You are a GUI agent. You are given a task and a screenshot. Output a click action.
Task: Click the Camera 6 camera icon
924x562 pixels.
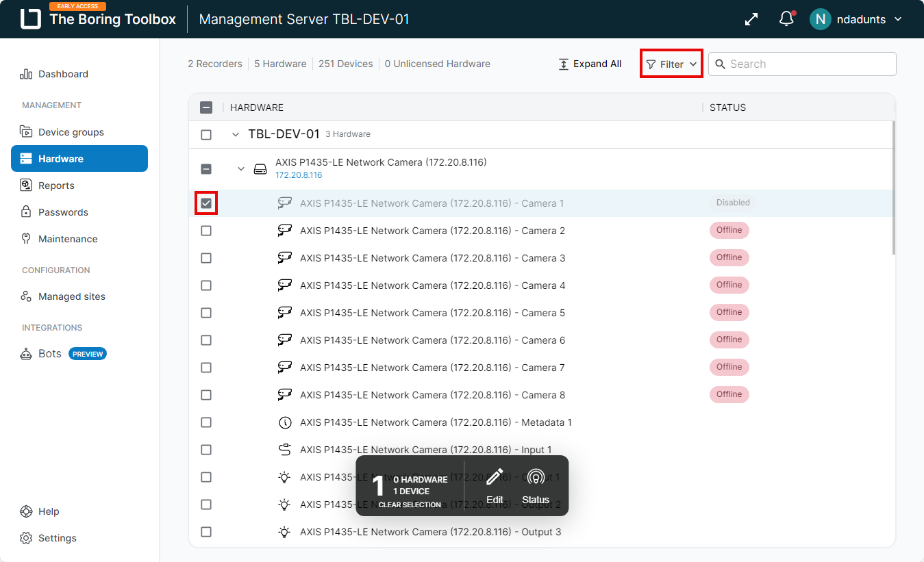tap(285, 340)
